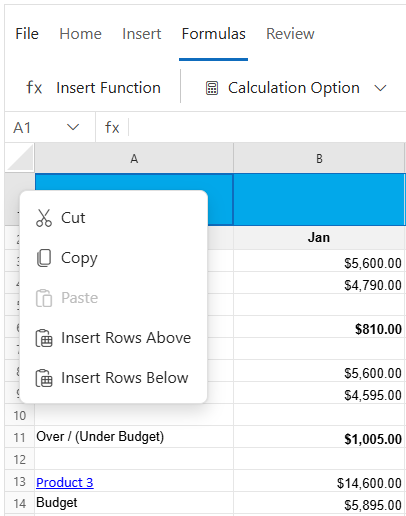Viewport: 406px width, 516px height.
Task: Open the Review tab
Action: click(290, 34)
